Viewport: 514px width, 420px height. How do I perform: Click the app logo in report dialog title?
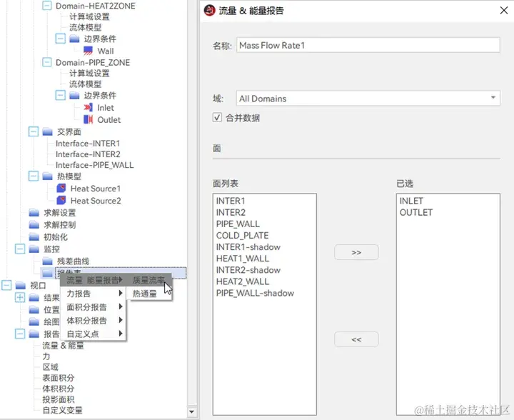209,11
